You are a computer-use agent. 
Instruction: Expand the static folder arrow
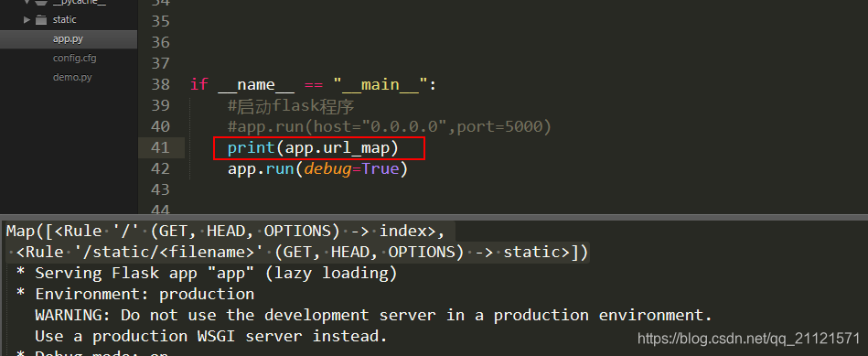[x=27, y=20]
